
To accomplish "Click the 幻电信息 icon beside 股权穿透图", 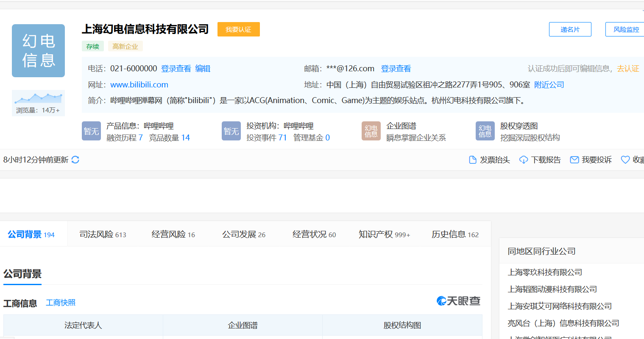I will point(485,131).
